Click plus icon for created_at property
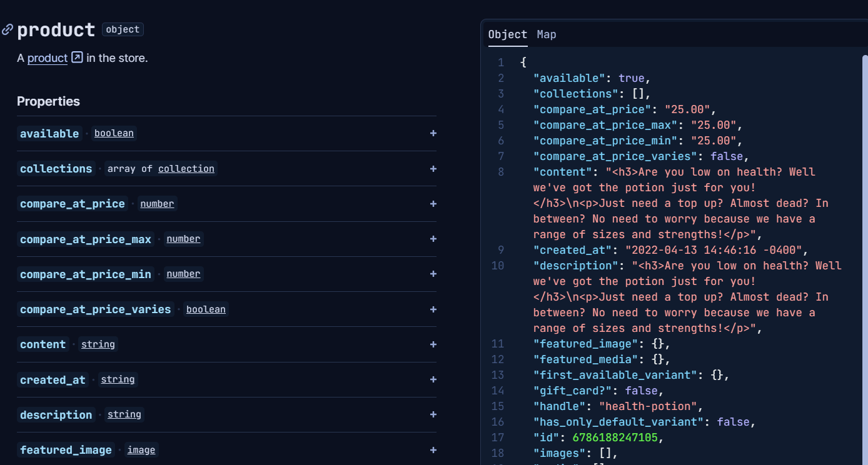The width and height of the screenshot is (868, 465). [433, 379]
